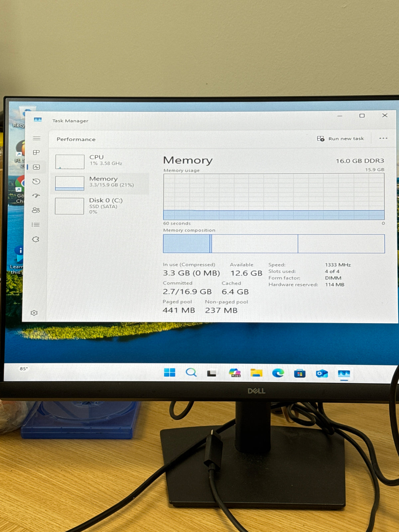Click the '114 MB' hardware reserved value
The height and width of the screenshot is (532, 399).
click(334, 285)
